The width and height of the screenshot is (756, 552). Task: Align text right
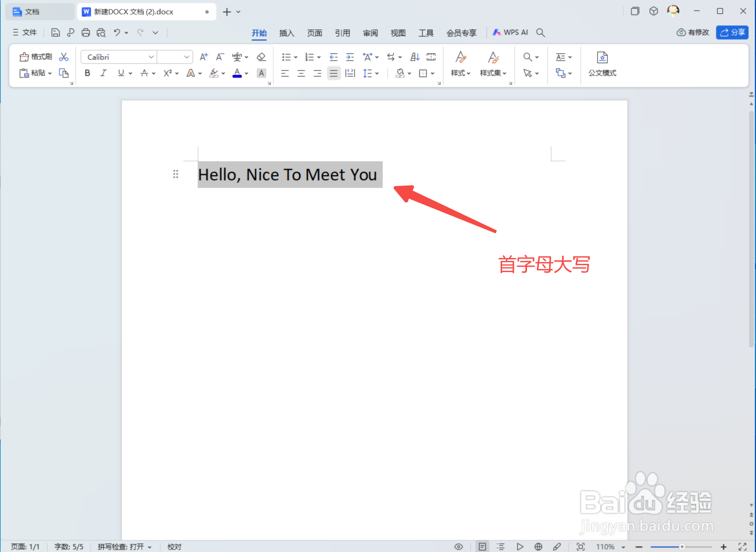click(x=317, y=73)
